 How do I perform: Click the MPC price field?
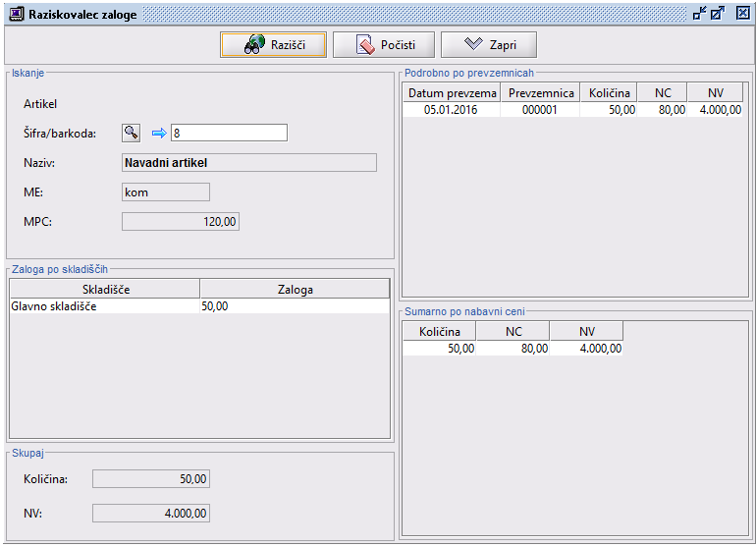(180, 222)
